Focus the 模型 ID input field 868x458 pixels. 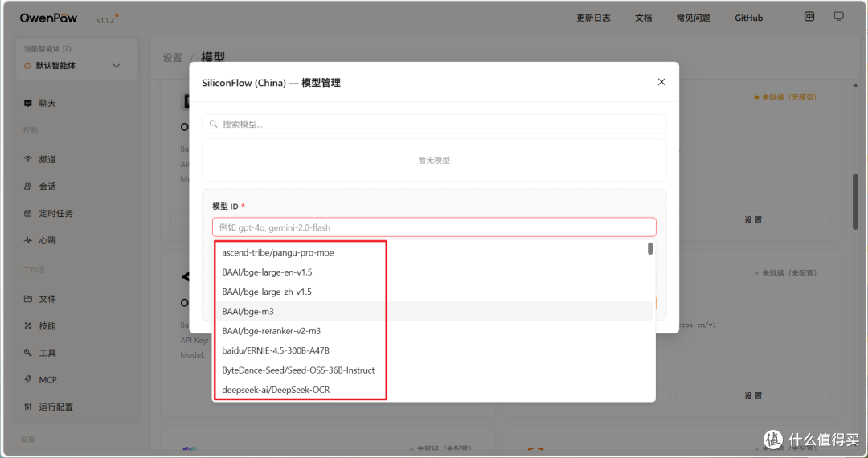click(434, 227)
